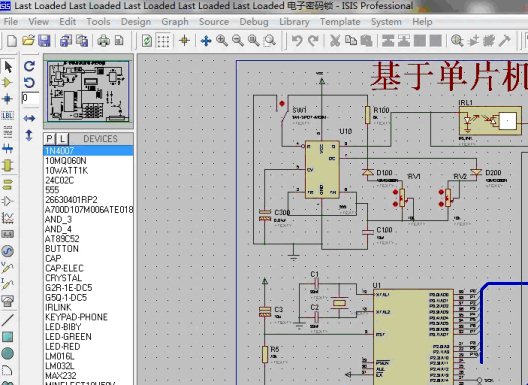The width and height of the screenshot is (528, 385).
Task: Open the Library menu
Action: pos(294,22)
